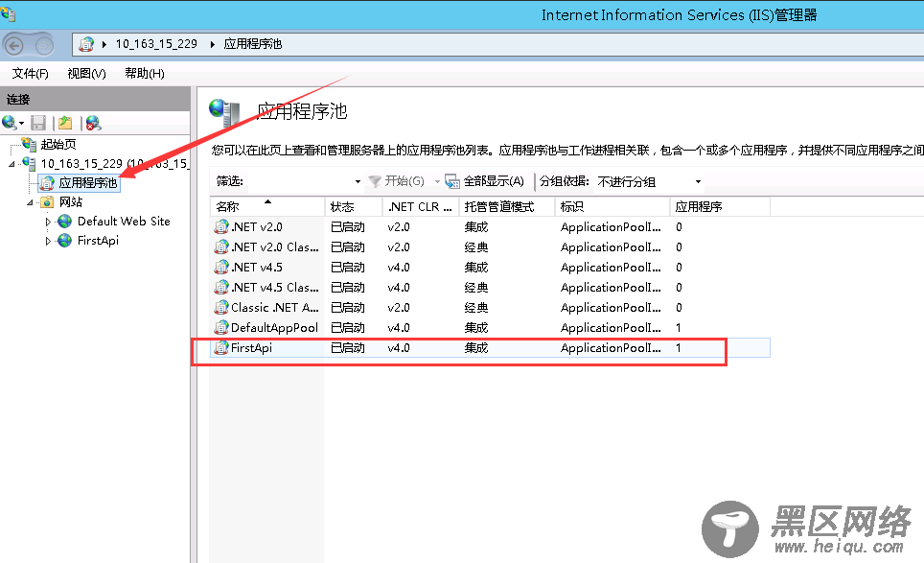
Task: Select the .NET v2.0 Clas... pool row
Action: point(491,247)
